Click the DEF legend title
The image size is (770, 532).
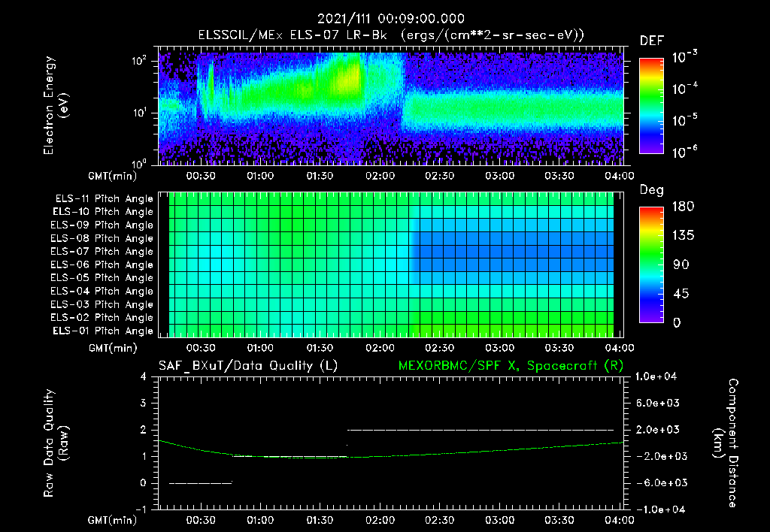[x=652, y=41]
